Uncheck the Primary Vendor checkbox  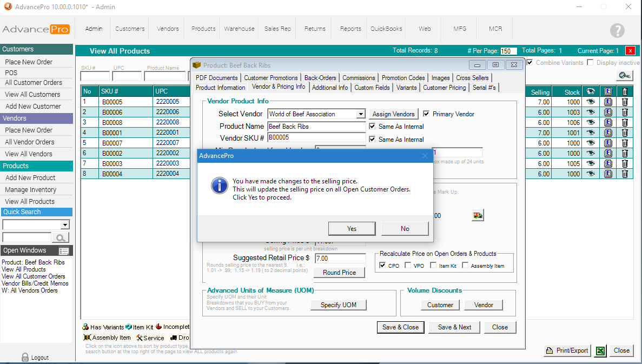[427, 114]
